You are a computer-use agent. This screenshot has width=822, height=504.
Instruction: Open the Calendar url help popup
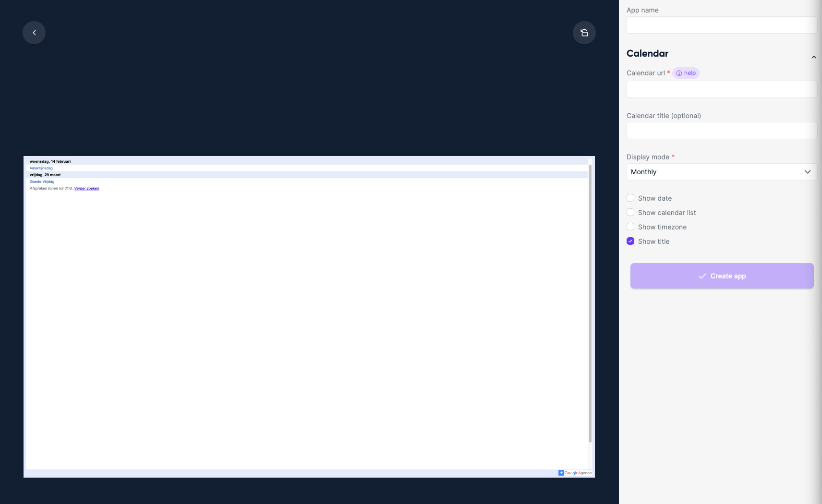pos(686,73)
